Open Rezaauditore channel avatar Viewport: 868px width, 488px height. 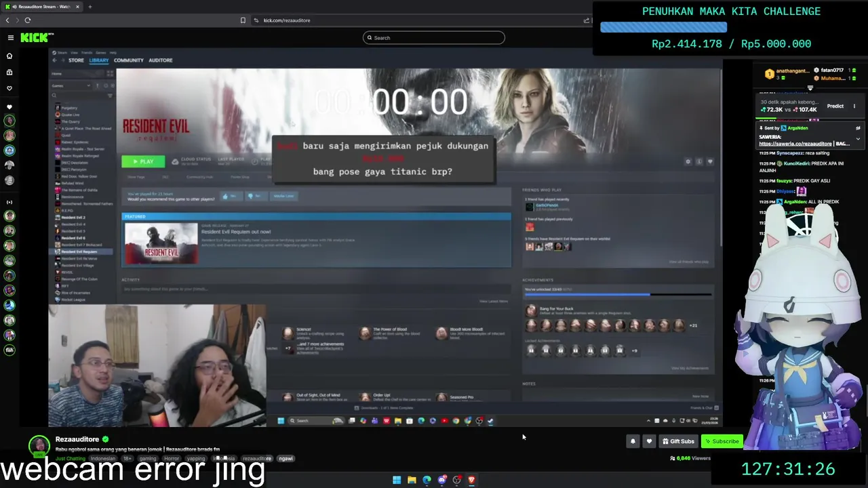tap(39, 445)
